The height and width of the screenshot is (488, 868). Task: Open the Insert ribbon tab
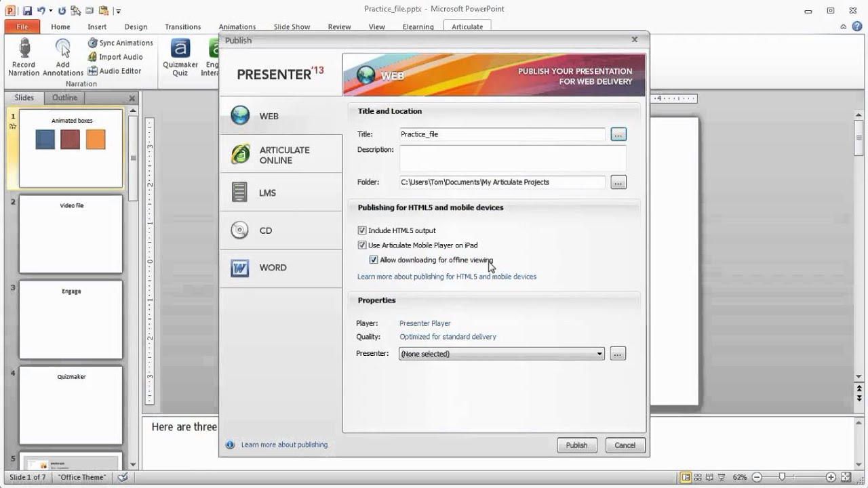pos(97,26)
